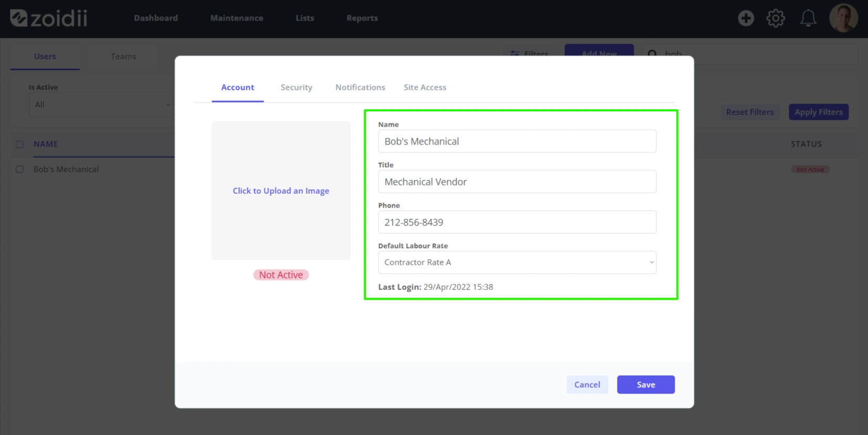Click the Phone input field

point(517,222)
